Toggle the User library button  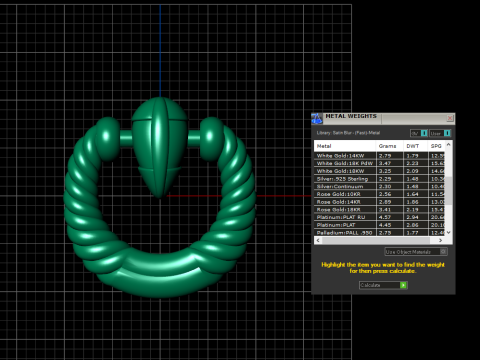point(440,133)
